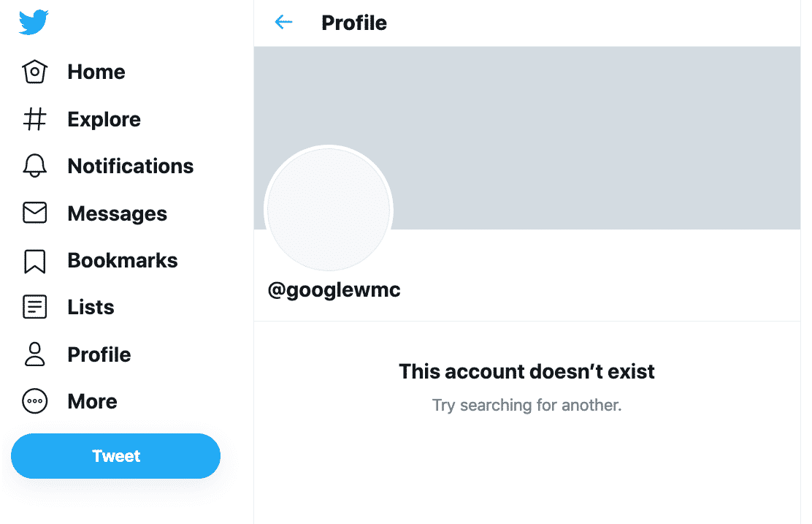
Task: Open the Home menu label
Action: click(x=96, y=72)
